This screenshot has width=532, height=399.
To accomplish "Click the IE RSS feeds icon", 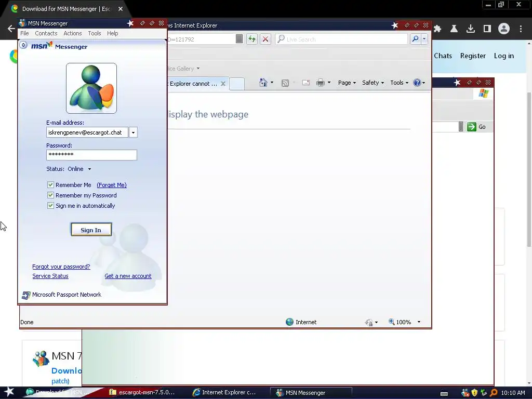I will pos(285,83).
